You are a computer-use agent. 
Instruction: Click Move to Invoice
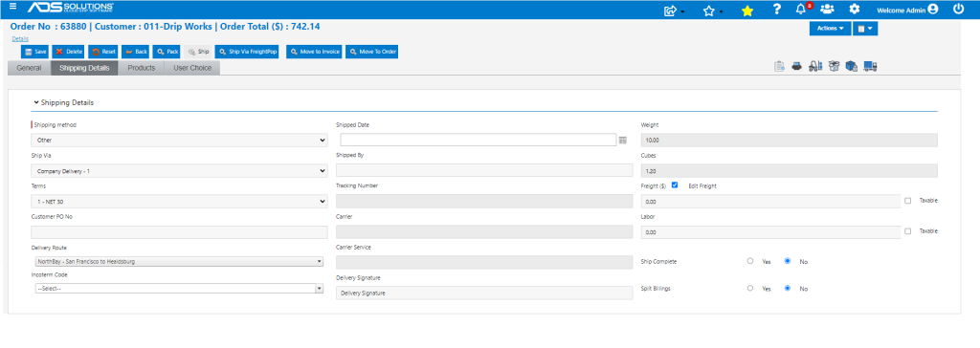pyautogui.click(x=314, y=52)
